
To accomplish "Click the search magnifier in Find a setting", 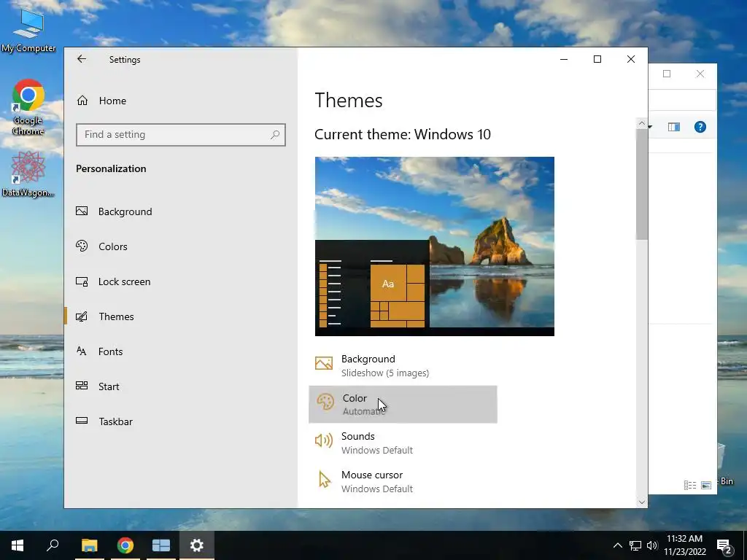I will click(275, 135).
